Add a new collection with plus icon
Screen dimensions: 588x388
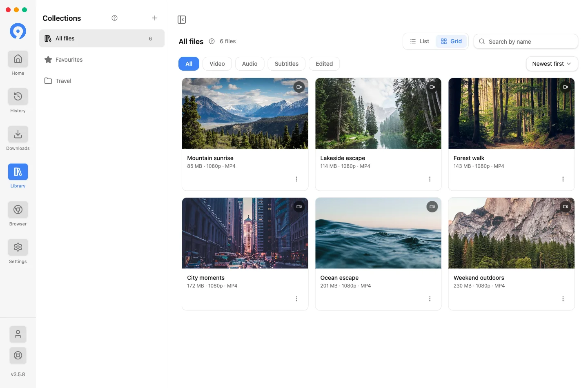pos(155,18)
